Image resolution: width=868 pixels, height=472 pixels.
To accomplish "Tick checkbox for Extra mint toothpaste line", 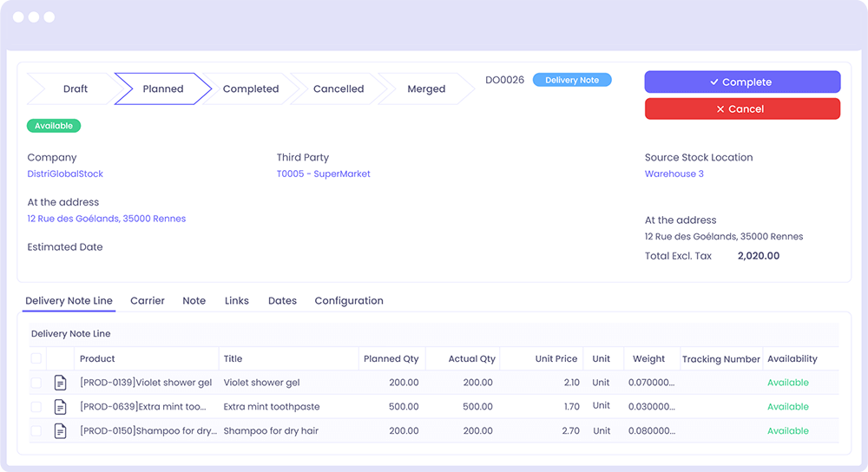I will tap(36, 407).
